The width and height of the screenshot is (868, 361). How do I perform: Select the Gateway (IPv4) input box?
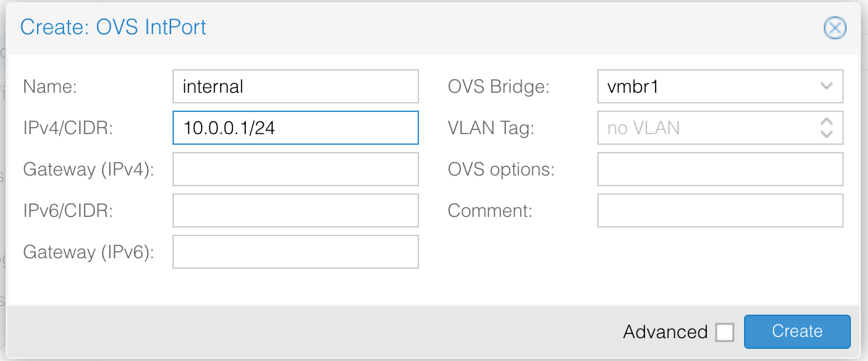[x=295, y=169]
